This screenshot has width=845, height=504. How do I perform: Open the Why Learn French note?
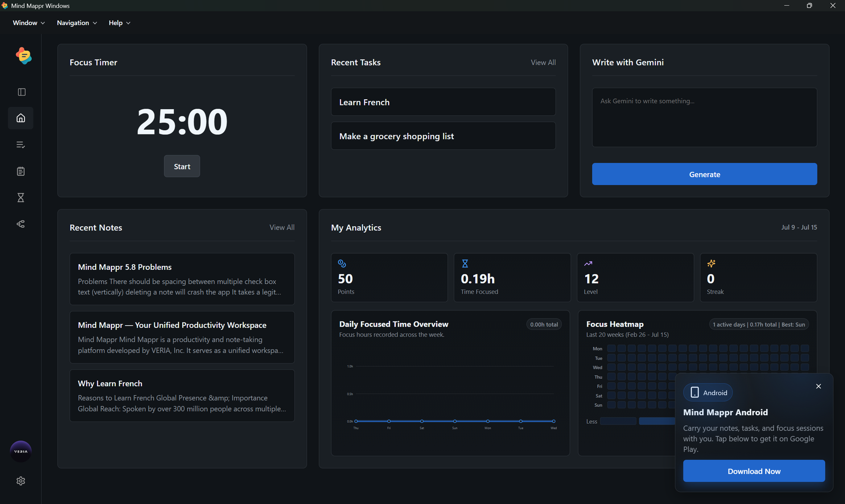[182, 396]
